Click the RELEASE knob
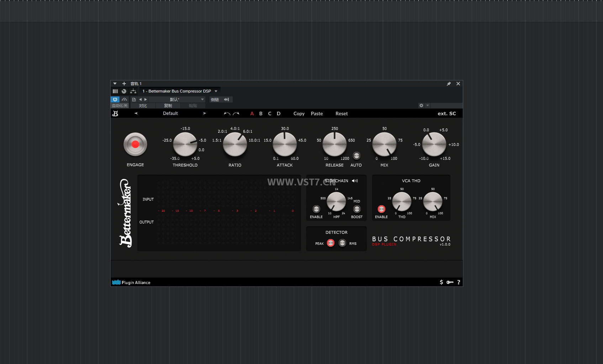Screen dimensions: 603x364 (334, 144)
